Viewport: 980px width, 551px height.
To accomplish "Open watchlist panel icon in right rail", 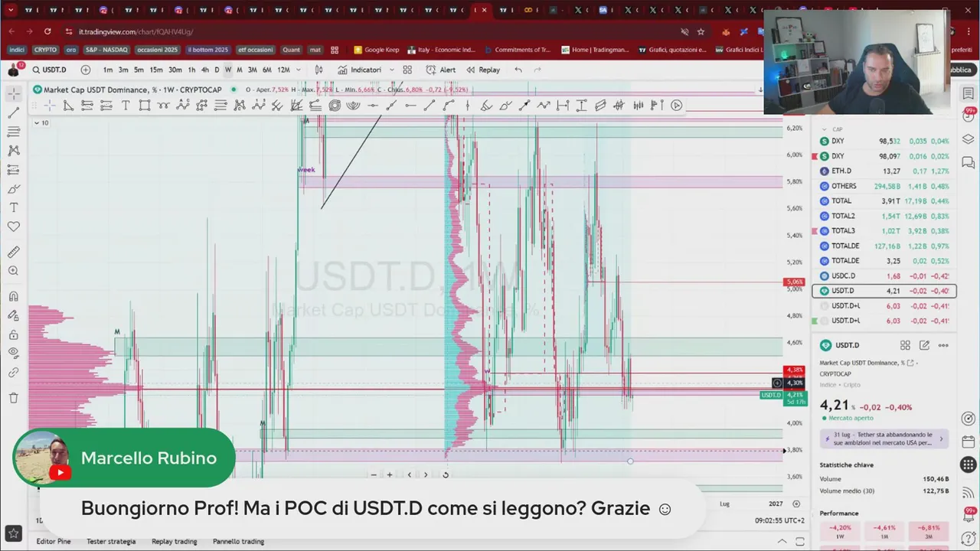I will click(x=969, y=93).
